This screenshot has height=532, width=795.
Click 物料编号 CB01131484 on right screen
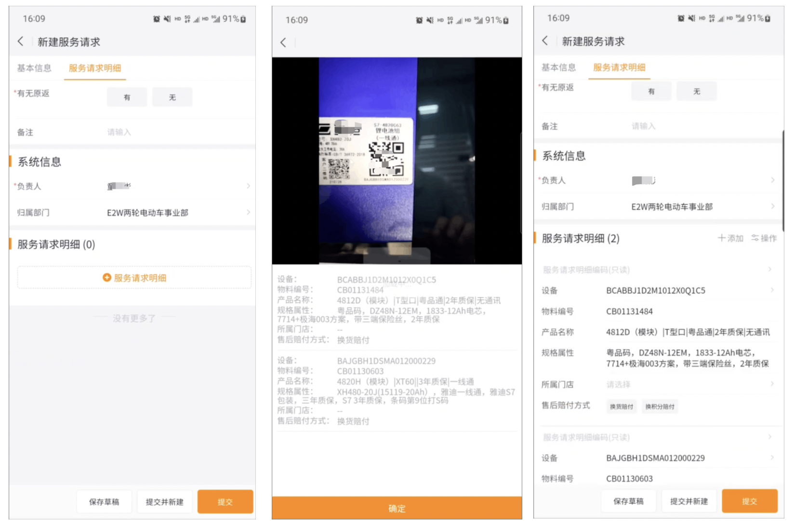coord(630,311)
